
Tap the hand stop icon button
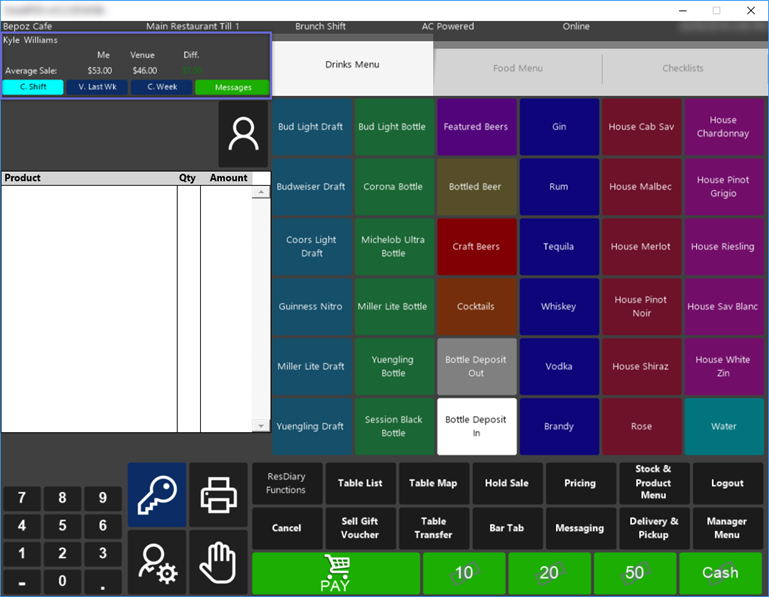[218, 562]
